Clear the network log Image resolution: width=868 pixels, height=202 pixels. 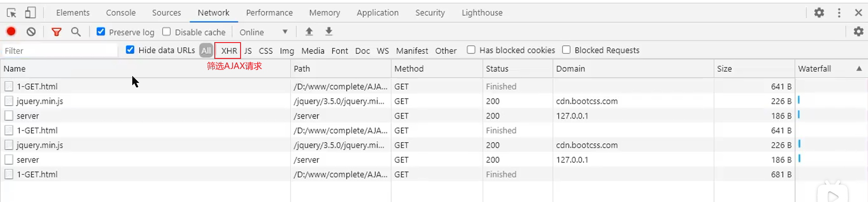pyautogui.click(x=31, y=32)
